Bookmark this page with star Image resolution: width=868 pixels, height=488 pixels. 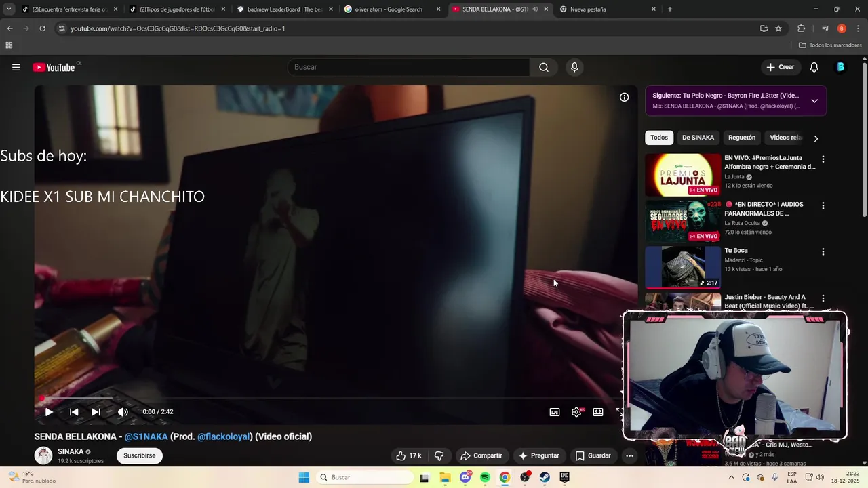coord(778,28)
